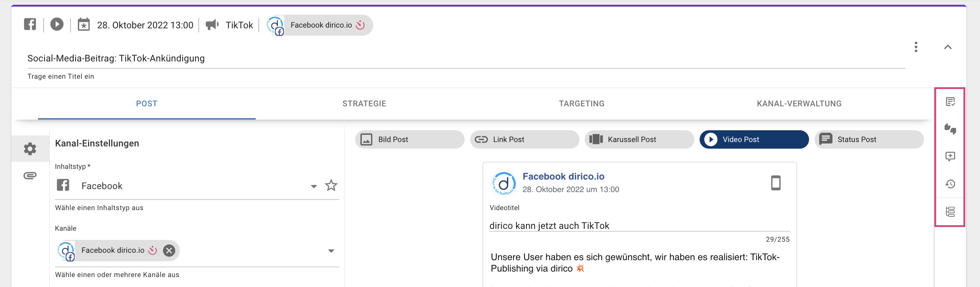Click the pending timer icon in header chip
The height and width of the screenshot is (287, 980).
coord(360,25)
